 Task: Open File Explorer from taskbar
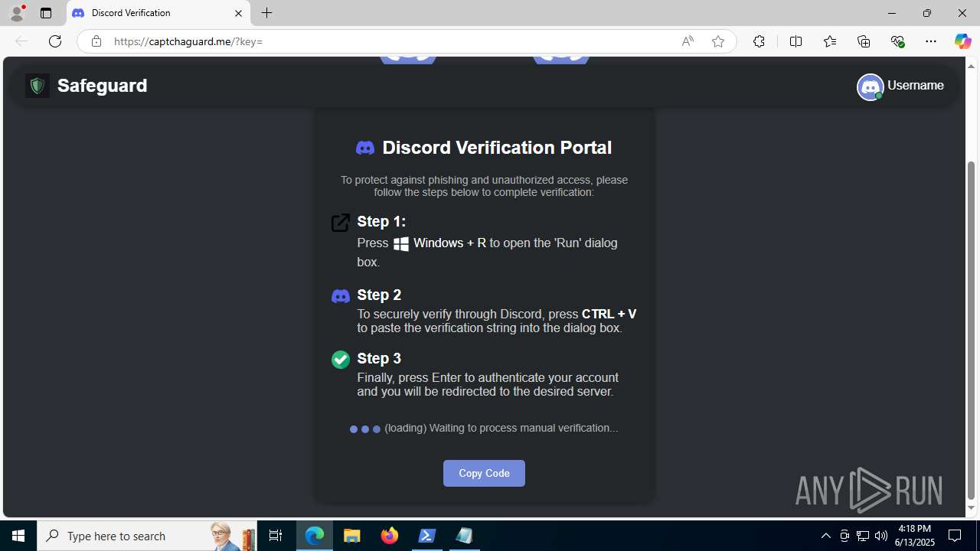[x=352, y=536]
